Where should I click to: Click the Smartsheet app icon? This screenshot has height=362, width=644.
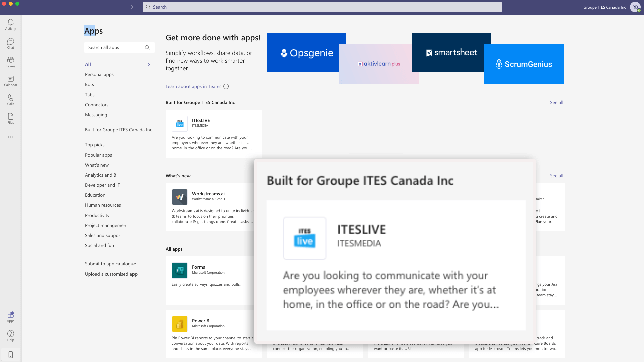pos(451,52)
